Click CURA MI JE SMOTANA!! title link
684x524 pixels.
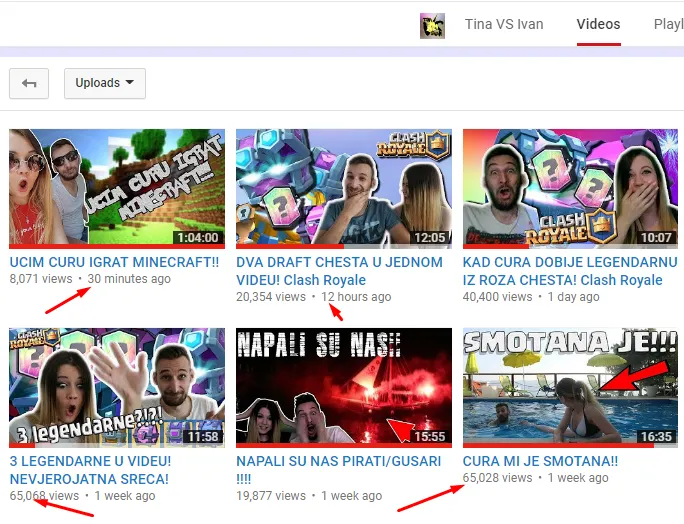[540, 461]
